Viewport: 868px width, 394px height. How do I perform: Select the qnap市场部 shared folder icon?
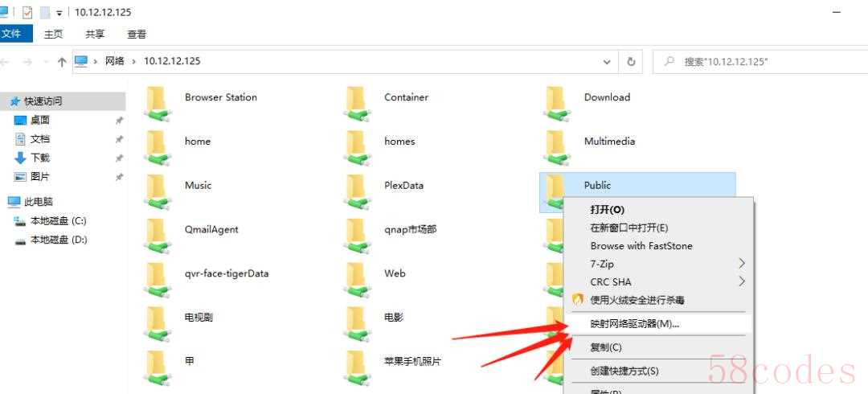[x=357, y=236]
